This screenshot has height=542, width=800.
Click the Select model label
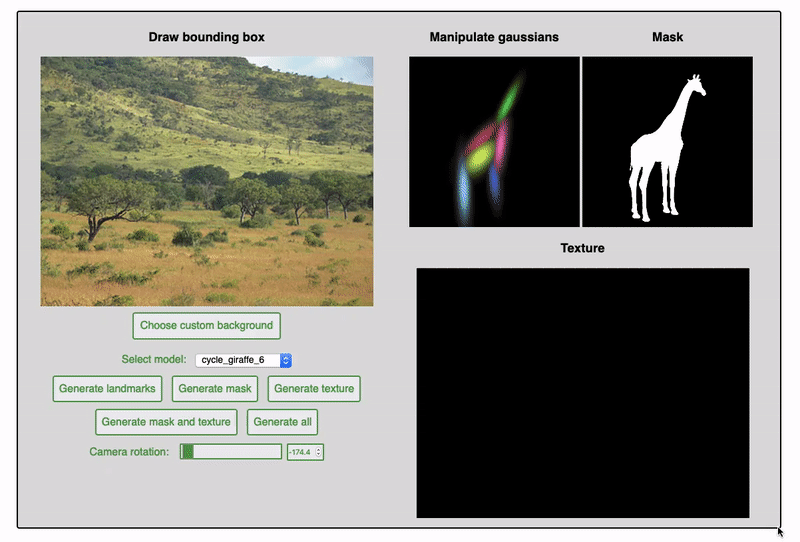click(154, 359)
